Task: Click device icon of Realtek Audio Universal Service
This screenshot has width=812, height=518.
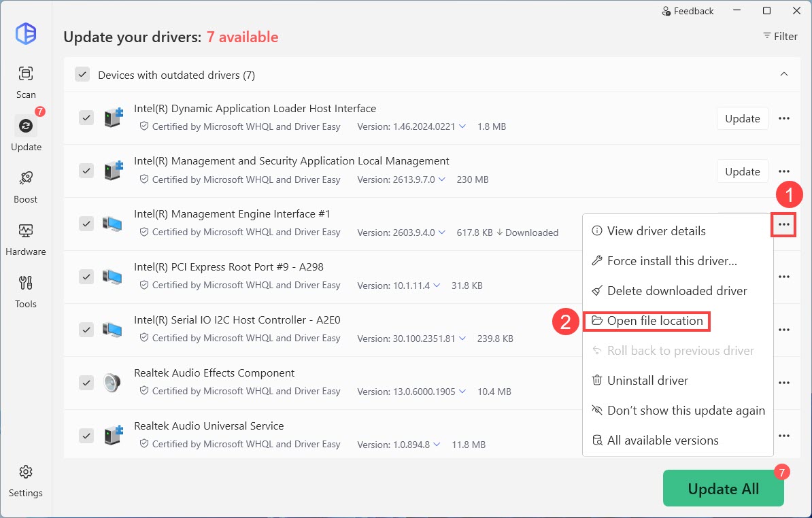Action: pyautogui.click(x=113, y=435)
